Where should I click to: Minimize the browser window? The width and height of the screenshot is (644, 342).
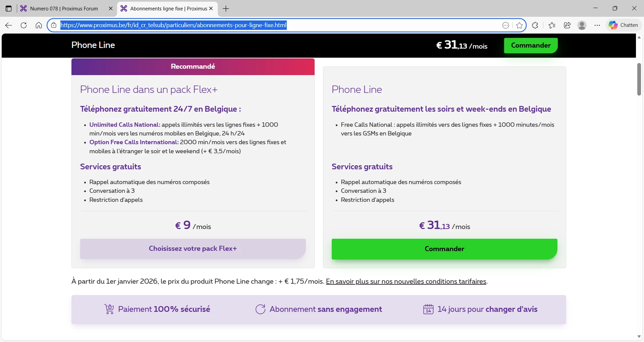[x=596, y=8]
